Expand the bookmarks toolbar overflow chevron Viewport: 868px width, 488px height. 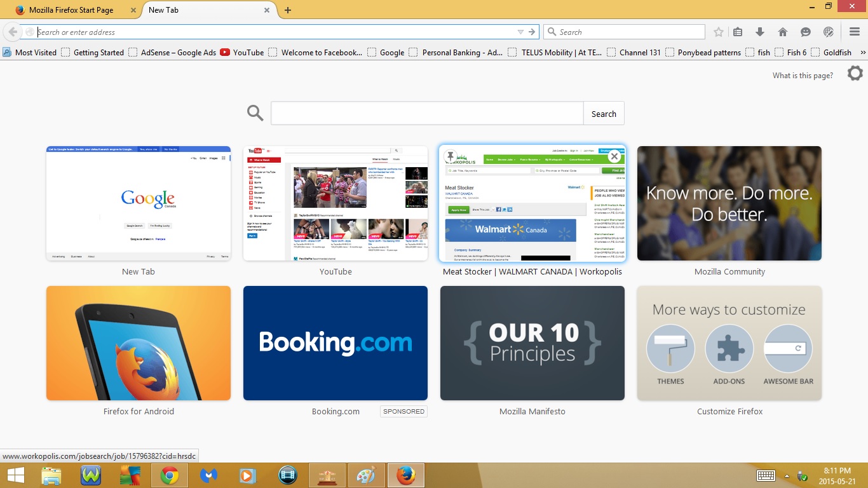(862, 53)
